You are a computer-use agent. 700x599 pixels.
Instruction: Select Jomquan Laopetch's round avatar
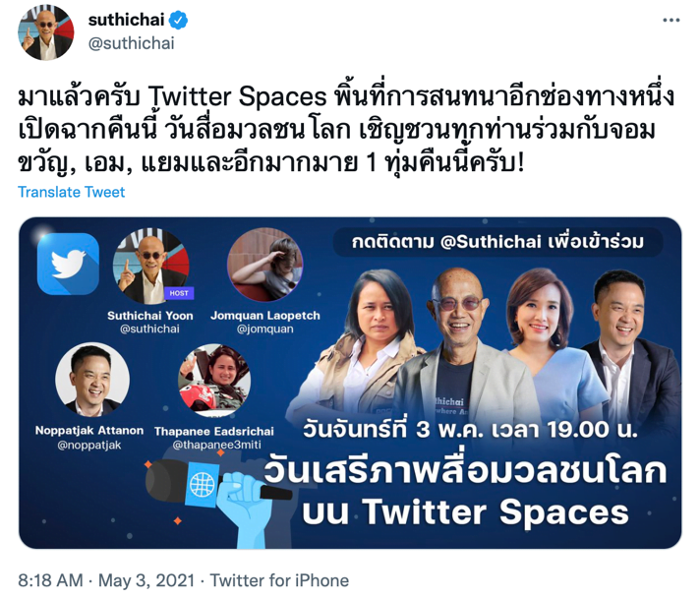(x=265, y=265)
